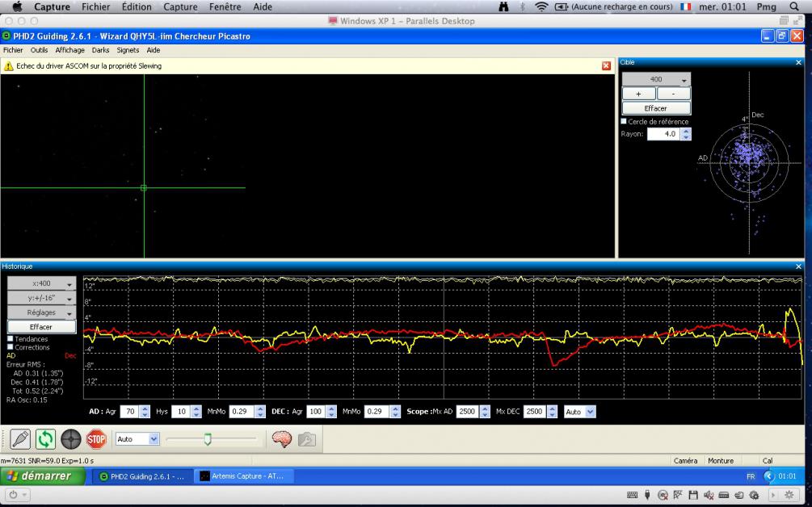This screenshot has width=812, height=507.
Task: Open the Auto Dec guide mode dropdown
Action: 579,412
